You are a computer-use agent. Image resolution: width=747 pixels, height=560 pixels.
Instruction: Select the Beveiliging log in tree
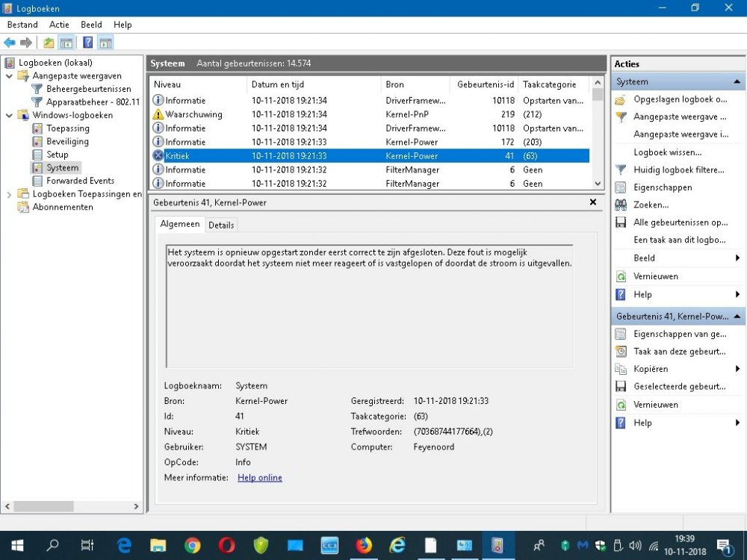pos(67,141)
